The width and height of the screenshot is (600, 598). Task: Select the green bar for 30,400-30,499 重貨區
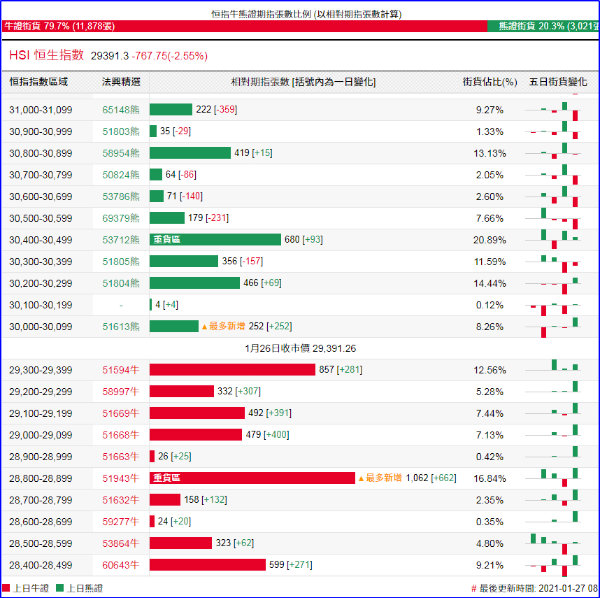(x=215, y=240)
